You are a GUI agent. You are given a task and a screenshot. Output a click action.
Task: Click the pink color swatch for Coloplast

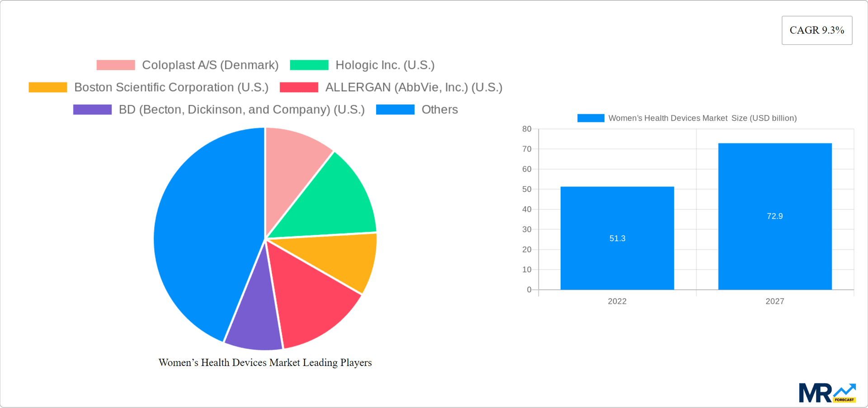tap(115, 65)
